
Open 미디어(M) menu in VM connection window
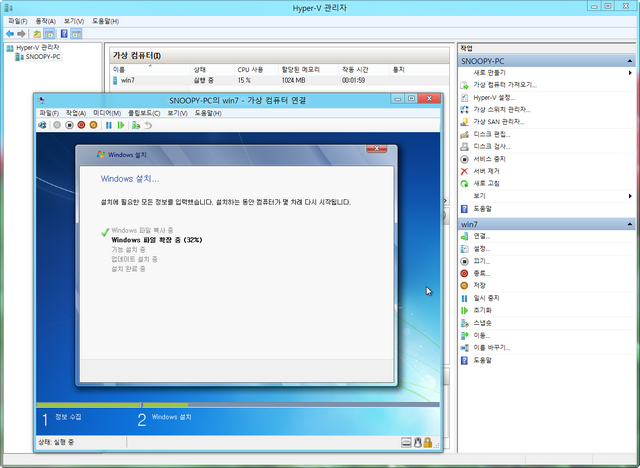point(107,113)
